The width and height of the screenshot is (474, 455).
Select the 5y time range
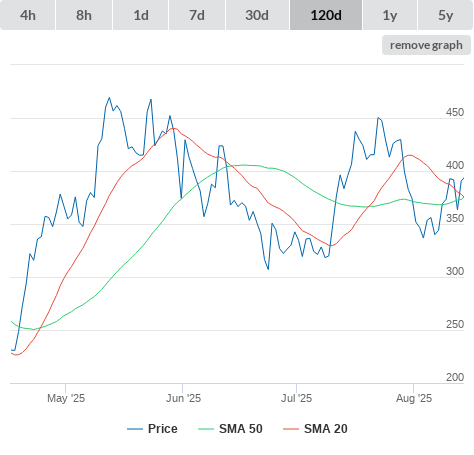(x=446, y=15)
